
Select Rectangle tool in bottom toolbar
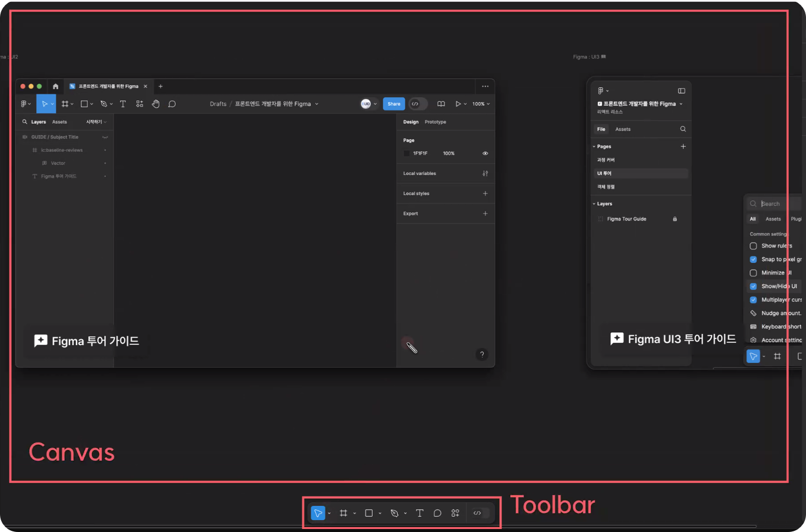[369, 513]
